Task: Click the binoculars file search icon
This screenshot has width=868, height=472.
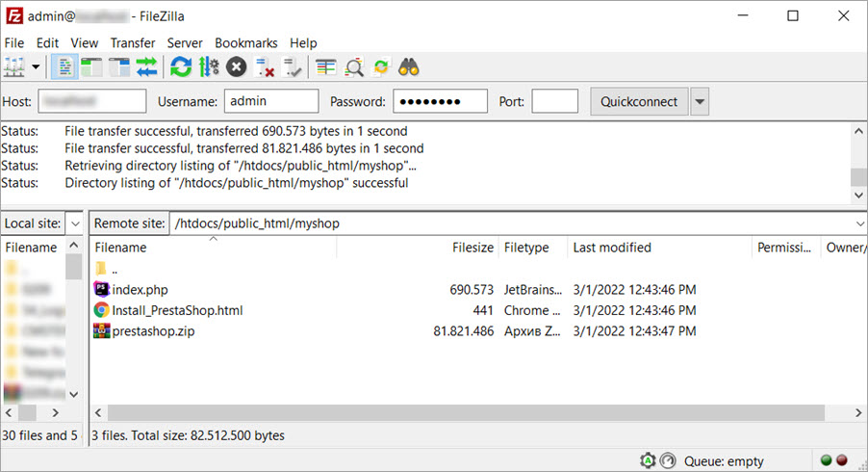Action: 409,67
